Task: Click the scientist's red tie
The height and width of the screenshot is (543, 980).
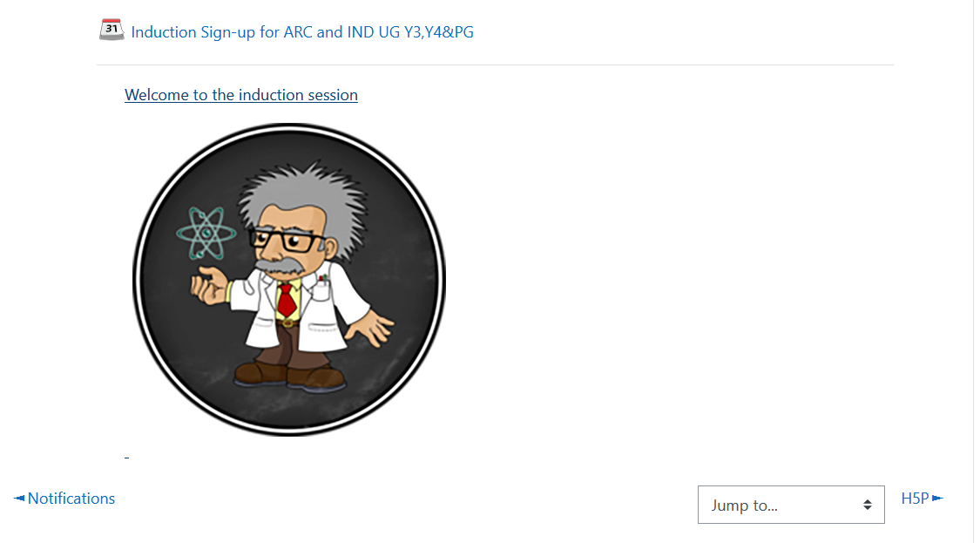Action: 287,300
